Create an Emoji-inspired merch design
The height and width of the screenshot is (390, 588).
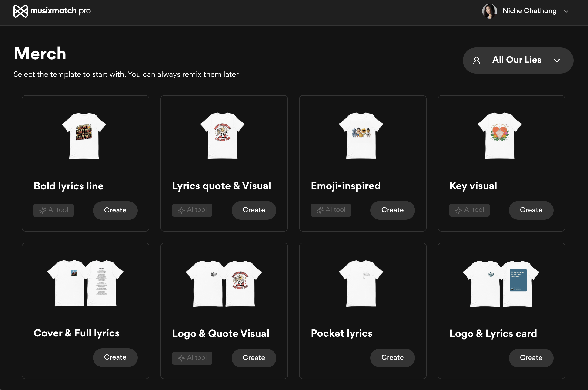[x=392, y=210]
